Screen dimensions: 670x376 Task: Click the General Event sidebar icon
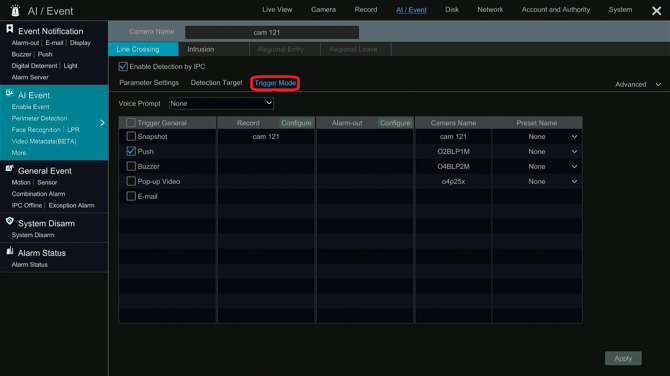9,169
